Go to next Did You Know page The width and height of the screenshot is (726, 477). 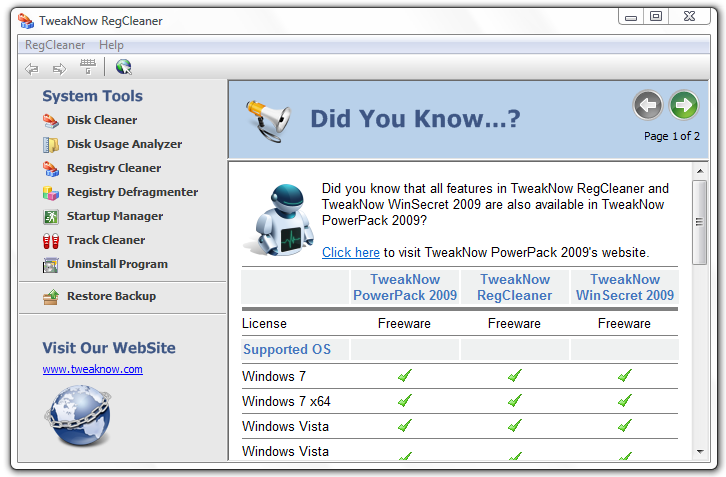tap(684, 105)
